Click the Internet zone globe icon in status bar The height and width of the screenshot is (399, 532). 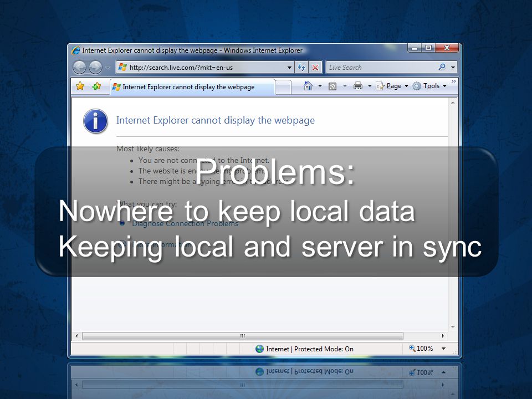click(259, 349)
